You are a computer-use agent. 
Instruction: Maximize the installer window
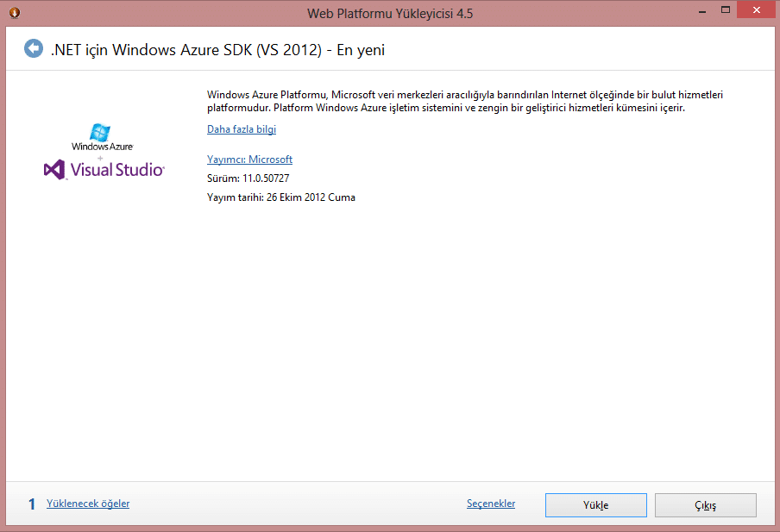[x=726, y=10]
